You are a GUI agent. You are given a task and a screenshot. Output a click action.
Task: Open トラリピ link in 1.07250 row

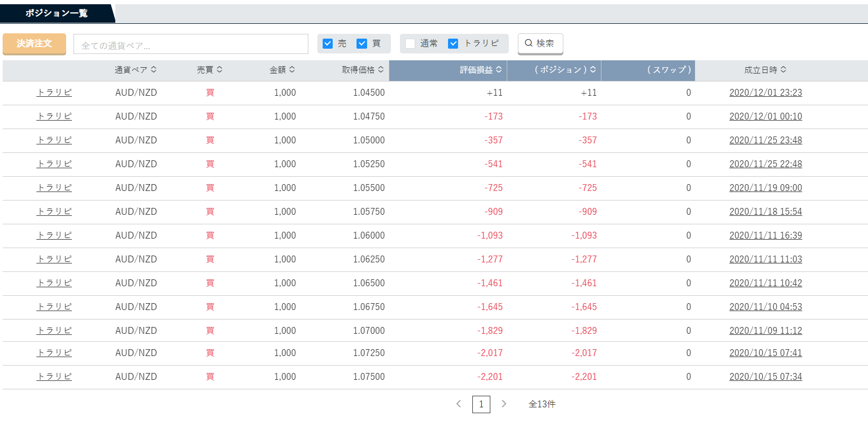coord(54,353)
